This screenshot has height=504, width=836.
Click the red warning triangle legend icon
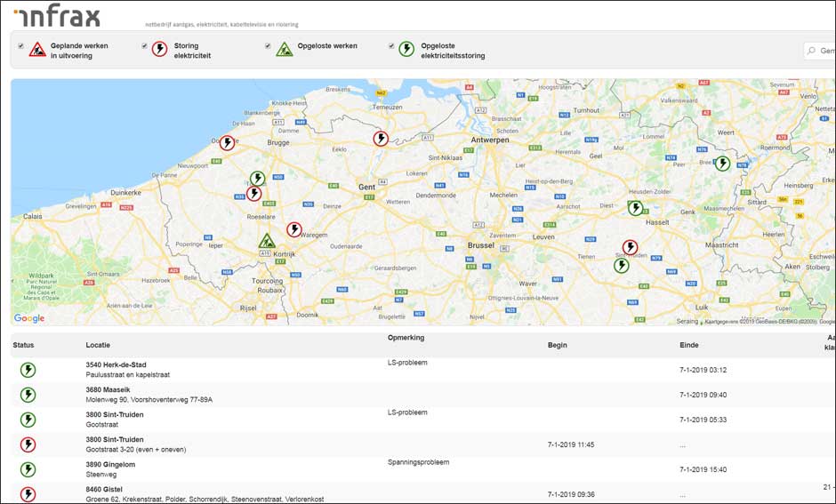pyautogui.click(x=37, y=50)
